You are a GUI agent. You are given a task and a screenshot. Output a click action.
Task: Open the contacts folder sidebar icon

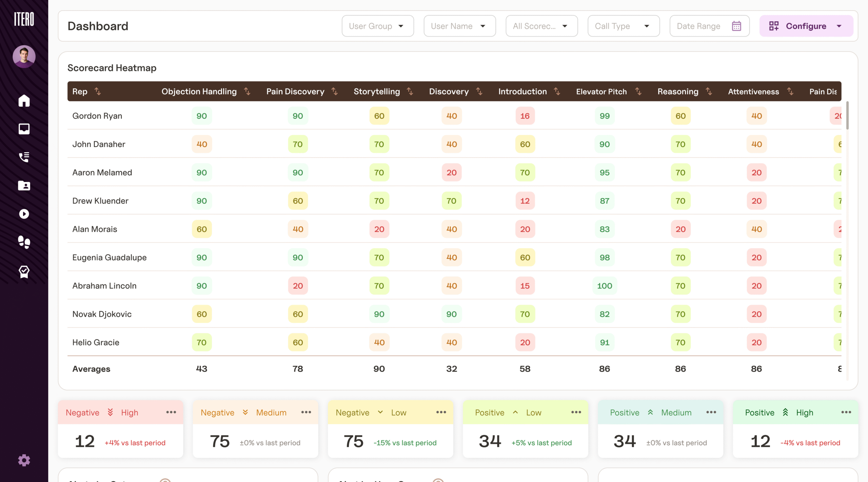click(x=24, y=185)
